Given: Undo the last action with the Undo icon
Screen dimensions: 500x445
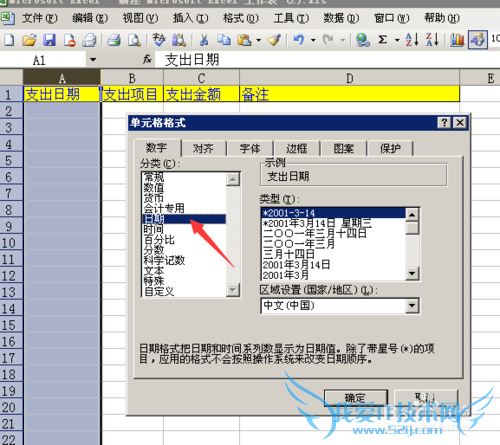Looking at the screenshot, I should point(299,40).
